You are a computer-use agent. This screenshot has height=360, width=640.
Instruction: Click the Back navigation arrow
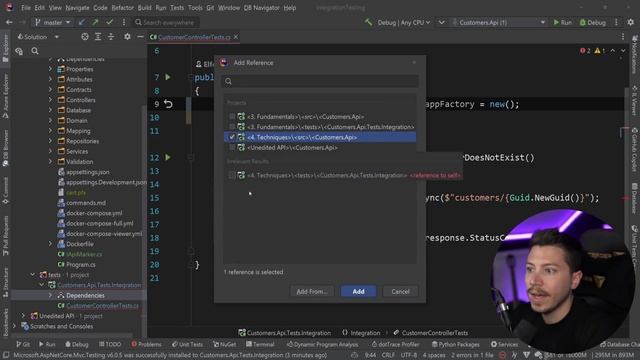[9, 22]
